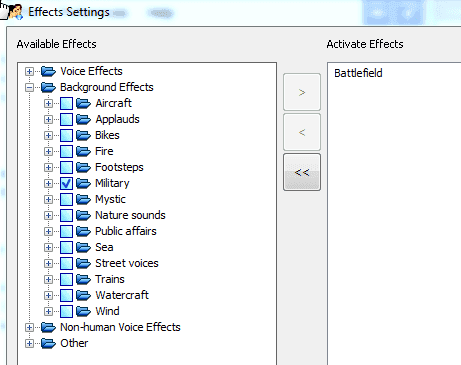The height and width of the screenshot is (365, 461).
Task: Select Battlefield in Activate Effects list
Action: 358,73
